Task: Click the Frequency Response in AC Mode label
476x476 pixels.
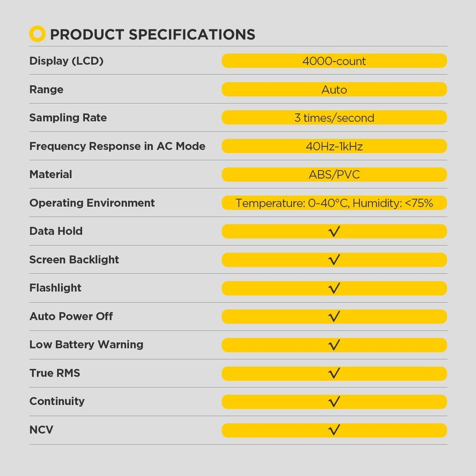Action: click(117, 146)
